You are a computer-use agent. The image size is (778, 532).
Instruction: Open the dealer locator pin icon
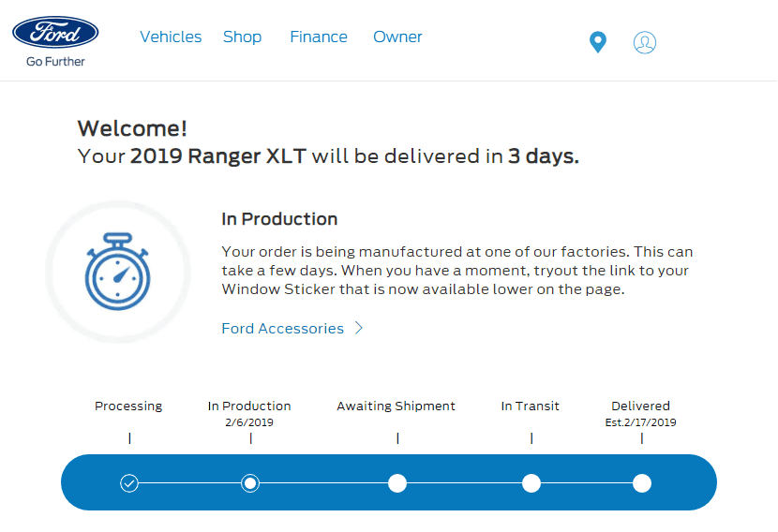pyautogui.click(x=598, y=42)
